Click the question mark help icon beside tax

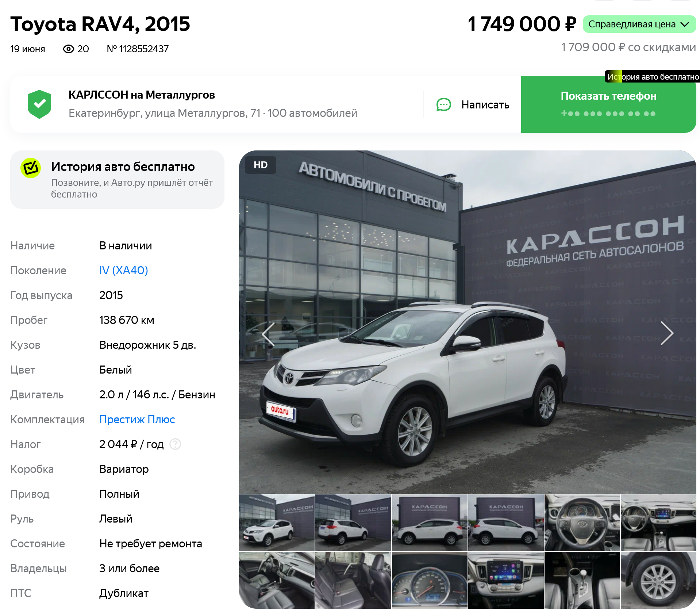[176, 444]
